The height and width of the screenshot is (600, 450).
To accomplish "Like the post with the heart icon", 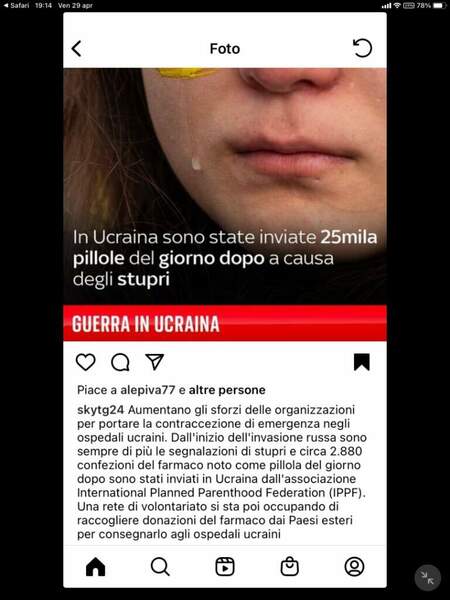I will [x=86, y=362].
